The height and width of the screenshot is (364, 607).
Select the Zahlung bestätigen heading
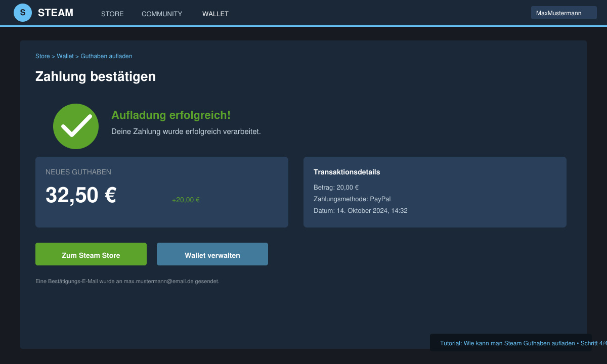click(96, 77)
